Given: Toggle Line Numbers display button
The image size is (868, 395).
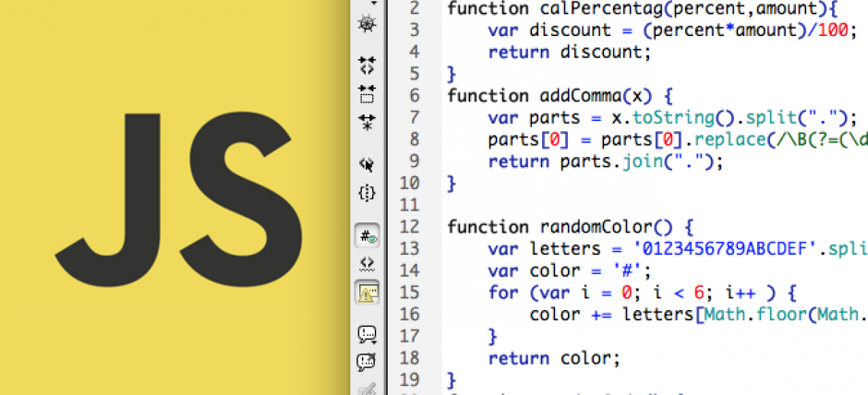Looking at the screenshot, I should pos(367,236).
